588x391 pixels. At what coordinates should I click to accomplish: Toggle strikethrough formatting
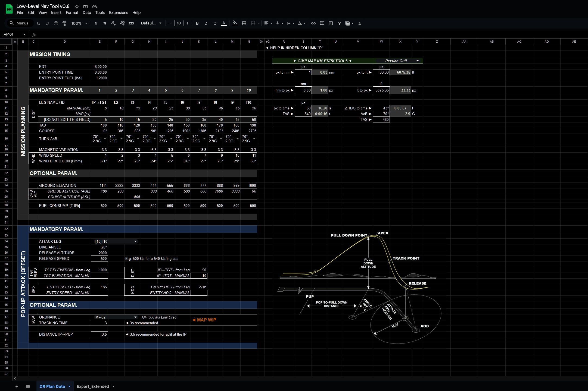[x=214, y=23]
